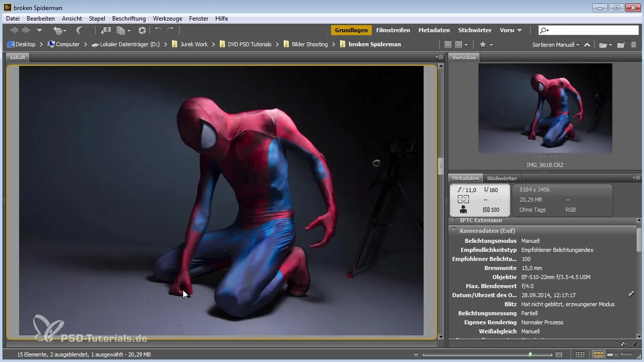Screen dimensions: 644x362
Task: Switch to details view
Action: (x=612, y=355)
